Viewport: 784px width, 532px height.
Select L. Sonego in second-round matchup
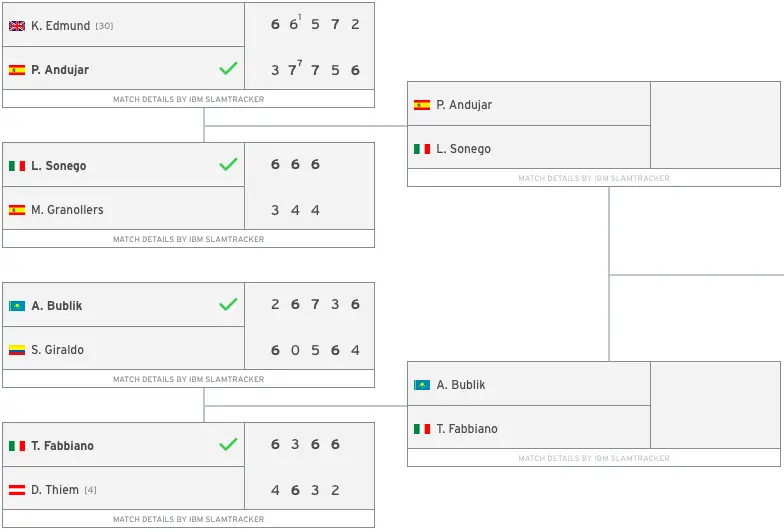(464, 148)
